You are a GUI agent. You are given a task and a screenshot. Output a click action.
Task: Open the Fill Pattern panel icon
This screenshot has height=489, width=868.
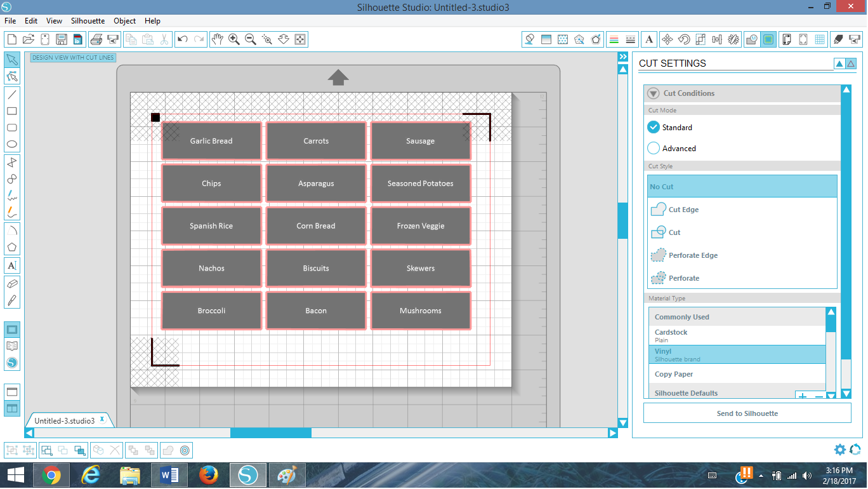[562, 39]
